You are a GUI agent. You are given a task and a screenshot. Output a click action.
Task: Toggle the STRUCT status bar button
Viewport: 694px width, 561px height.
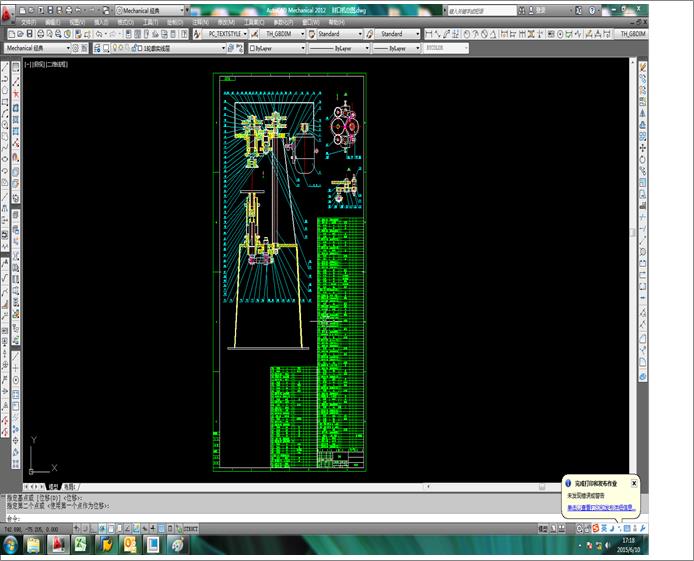click(x=190, y=526)
